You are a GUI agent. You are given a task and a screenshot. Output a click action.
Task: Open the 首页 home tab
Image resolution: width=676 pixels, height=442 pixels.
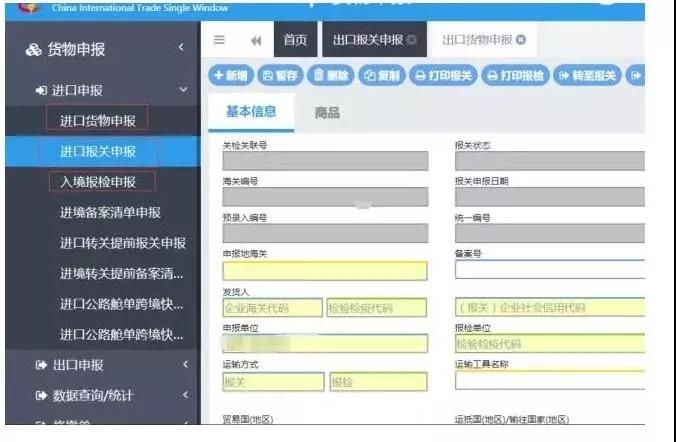[295, 40]
